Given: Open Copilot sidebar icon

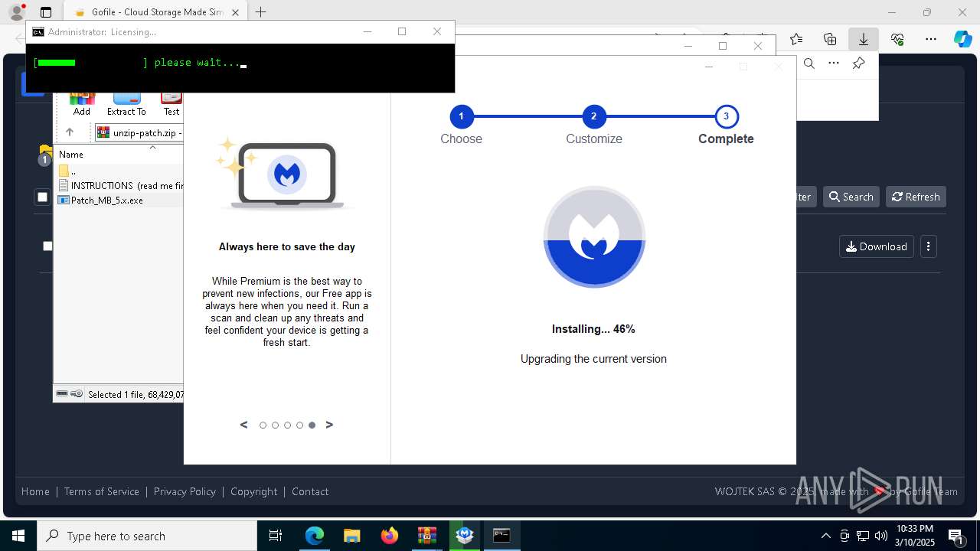Looking at the screenshot, I should [x=962, y=40].
